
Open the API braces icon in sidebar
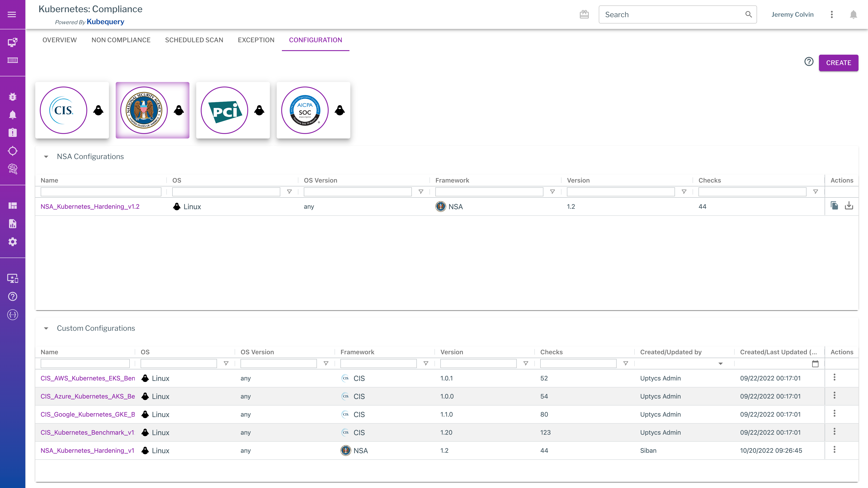pyautogui.click(x=12, y=315)
